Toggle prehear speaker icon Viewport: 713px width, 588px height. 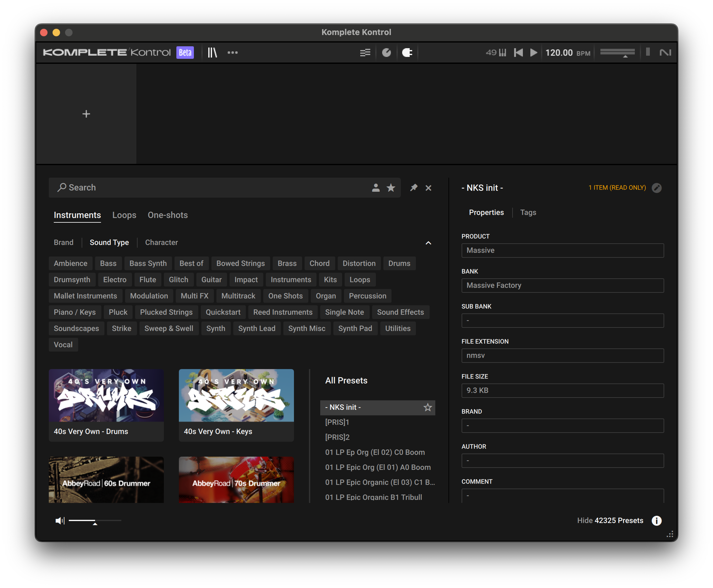point(60,520)
